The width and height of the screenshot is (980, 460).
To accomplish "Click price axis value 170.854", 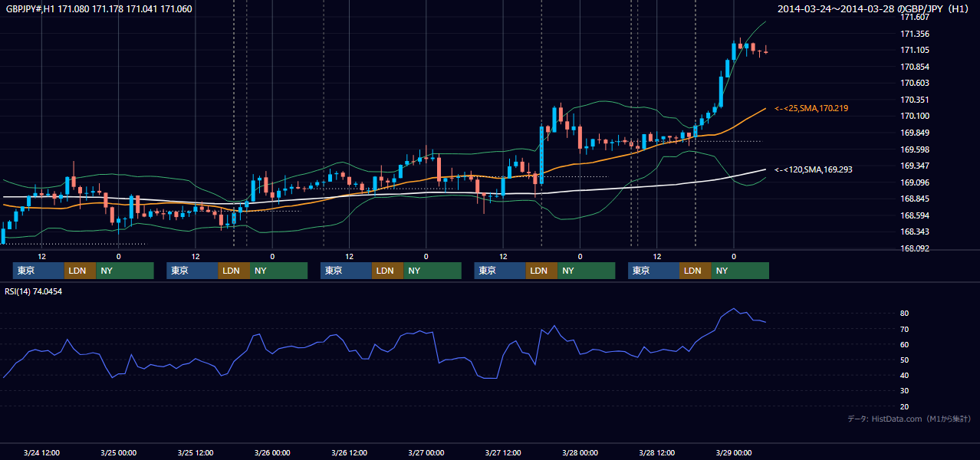I will [915, 67].
